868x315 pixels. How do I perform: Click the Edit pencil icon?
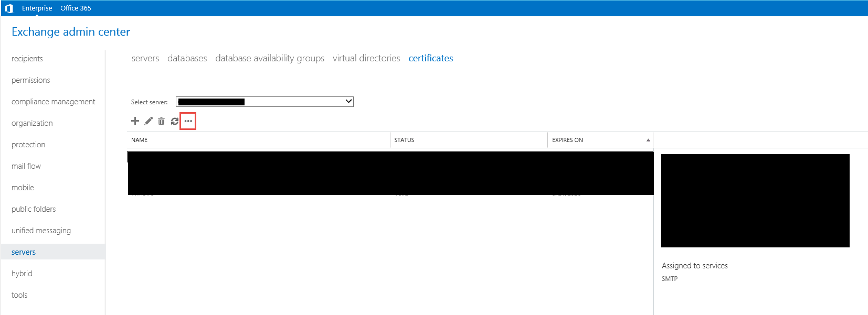click(x=149, y=121)
